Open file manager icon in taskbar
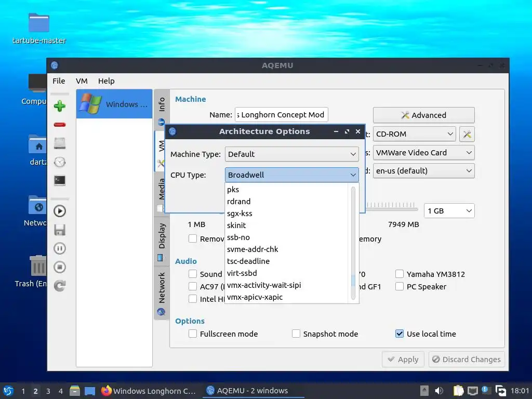This screenshot has height=399, width=532. click(75, 391)
